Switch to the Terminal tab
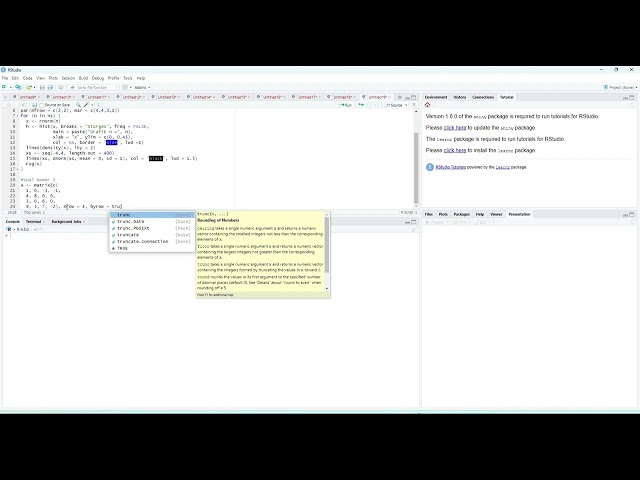Image resolution: width=640 pixels, height=480 pixels. pyautogui.click(x=33, y=222)
